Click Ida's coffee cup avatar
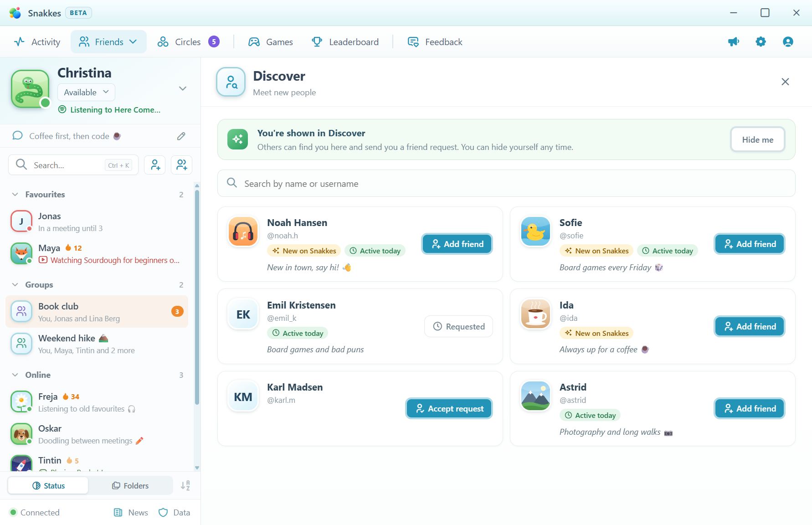The width and height of the screenshot is (812, 525). point(536,314)
